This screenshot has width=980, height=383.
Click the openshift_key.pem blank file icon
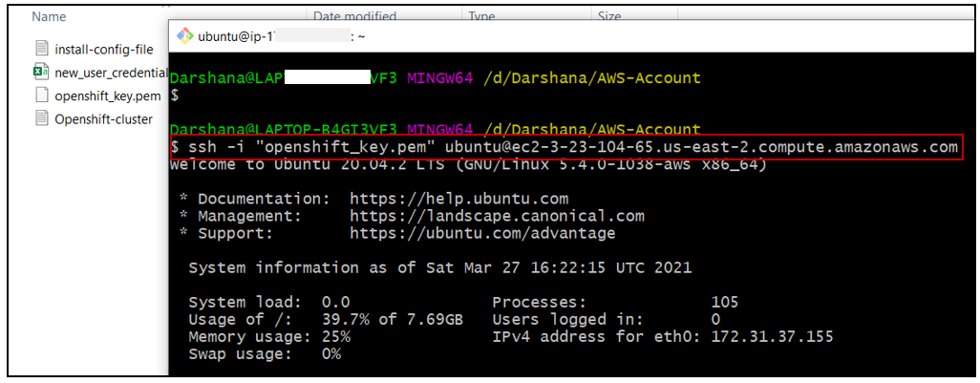pyautogui.click(x=42, y=95)
